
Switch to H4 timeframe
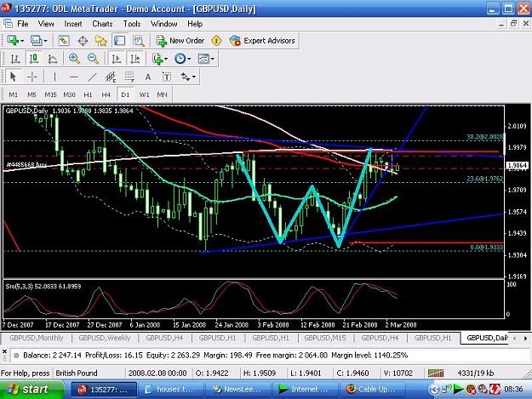tap(106, 94)
